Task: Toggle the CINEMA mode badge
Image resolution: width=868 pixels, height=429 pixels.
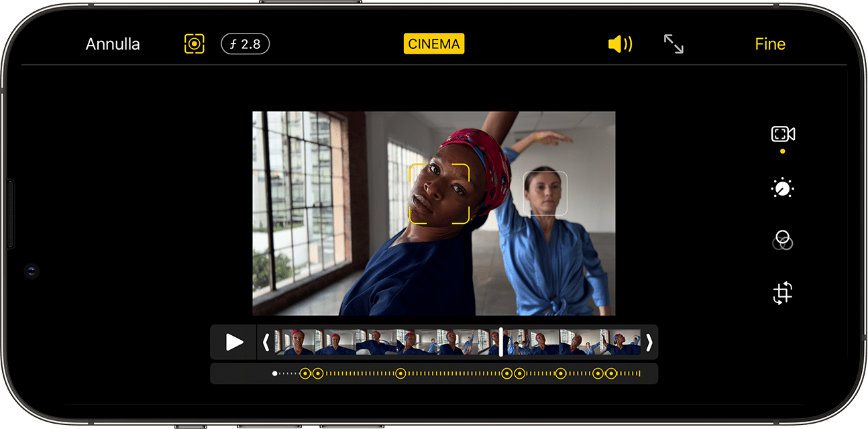Action: pos(434,44)
